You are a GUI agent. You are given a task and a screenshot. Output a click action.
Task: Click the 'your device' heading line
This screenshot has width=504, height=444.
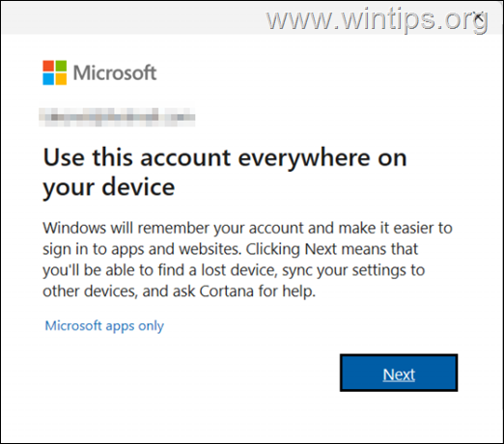click(109, 188)
